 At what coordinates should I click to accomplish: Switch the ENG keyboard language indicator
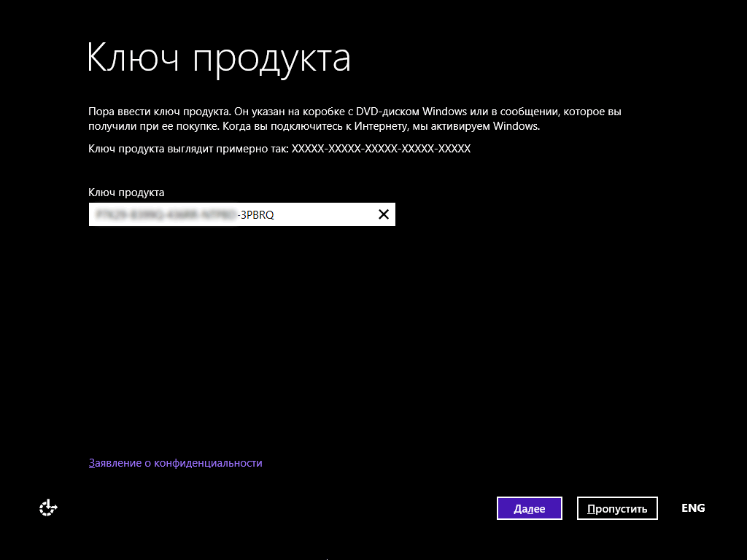coord(692,508)
